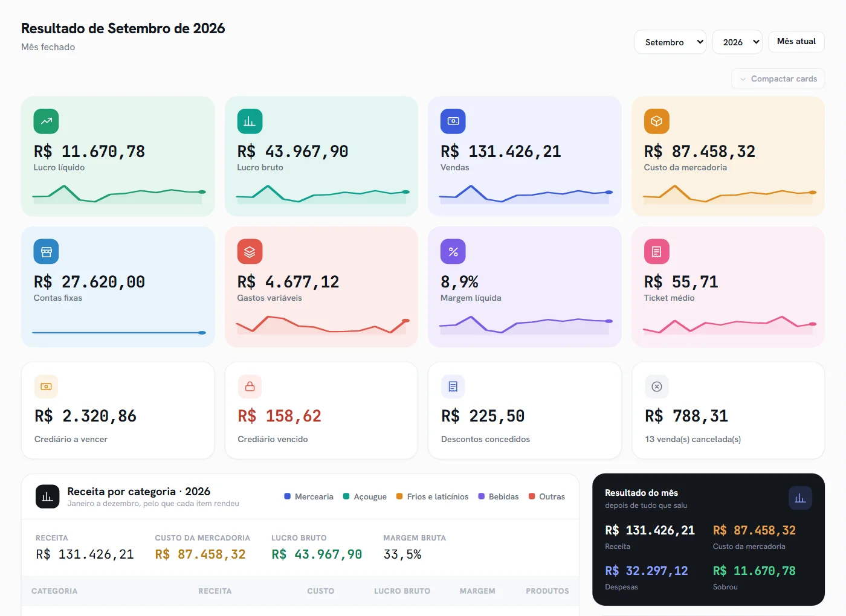The width and height of the screenshot is (846, 616).
Task: Click the Gastos variáveis layers icon
Action: click(x=250, y=252)
